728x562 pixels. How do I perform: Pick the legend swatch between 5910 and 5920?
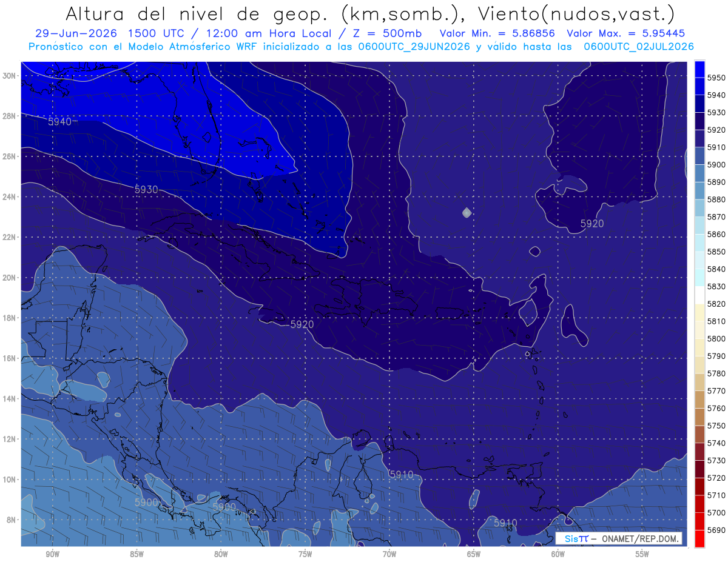[699, 138]
